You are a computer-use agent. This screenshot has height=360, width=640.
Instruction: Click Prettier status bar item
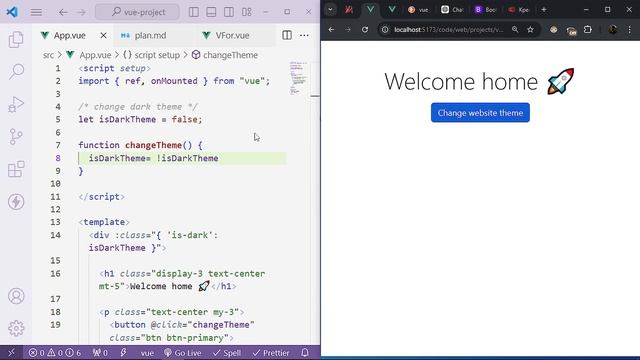coord(271,353)
